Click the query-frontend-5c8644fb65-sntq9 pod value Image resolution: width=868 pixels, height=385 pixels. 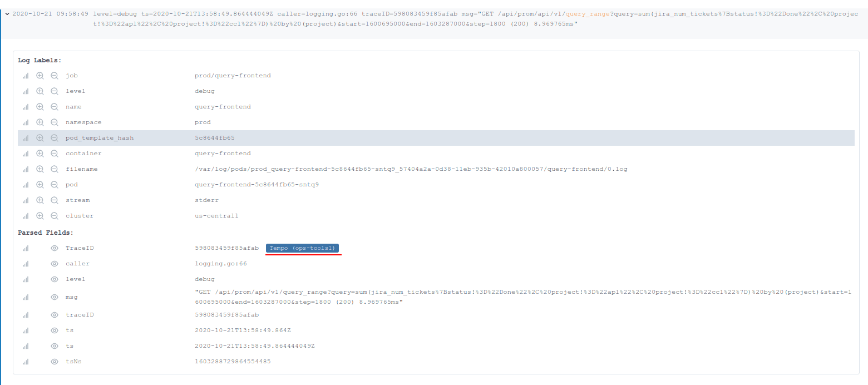point(257,185)
